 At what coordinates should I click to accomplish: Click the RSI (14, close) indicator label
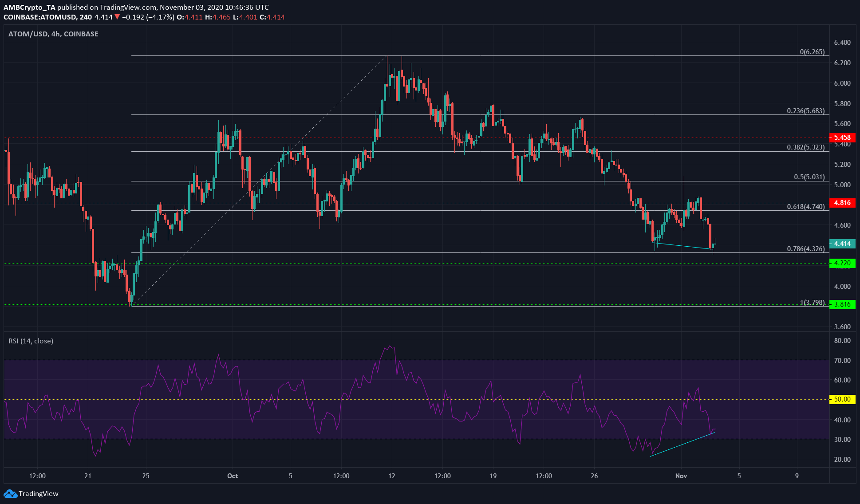tap(31, 341)
